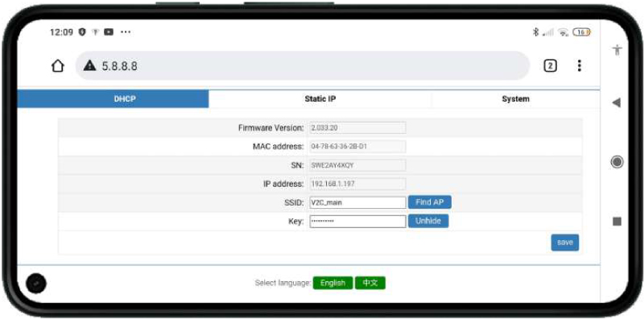The image size is (644, 320).
Task: Click the Key password field
Action: (x=357, y=222)
